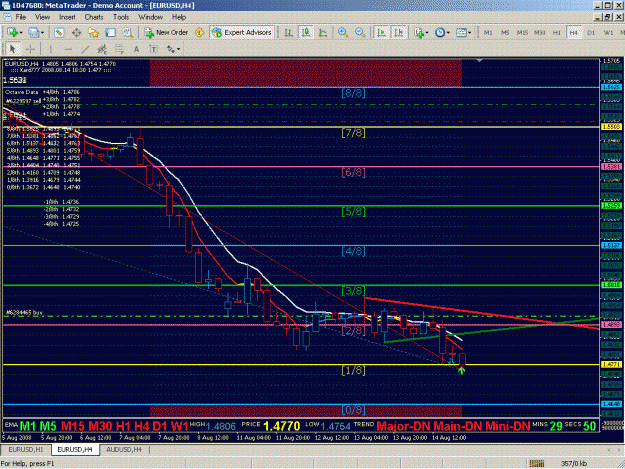625x469 pixels.
Task: Open the Window menu
Action: (150, 17)
